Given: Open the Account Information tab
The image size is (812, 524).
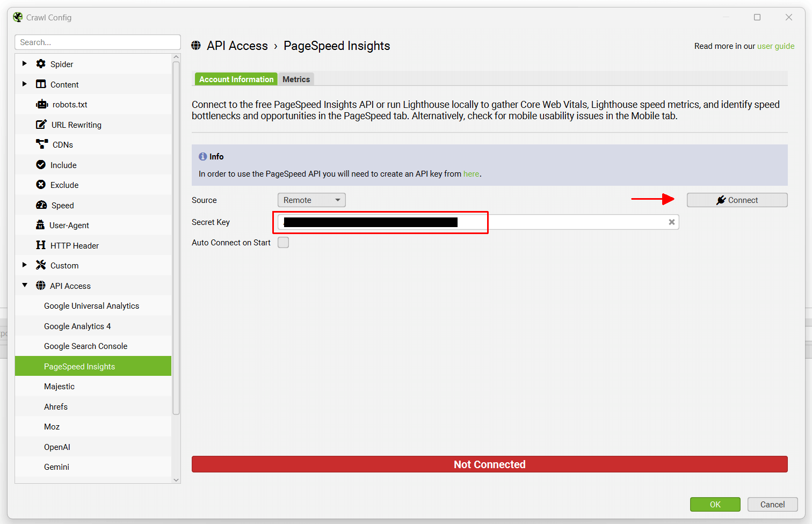Looking at the screenshot, I should (x=235, y=79).
